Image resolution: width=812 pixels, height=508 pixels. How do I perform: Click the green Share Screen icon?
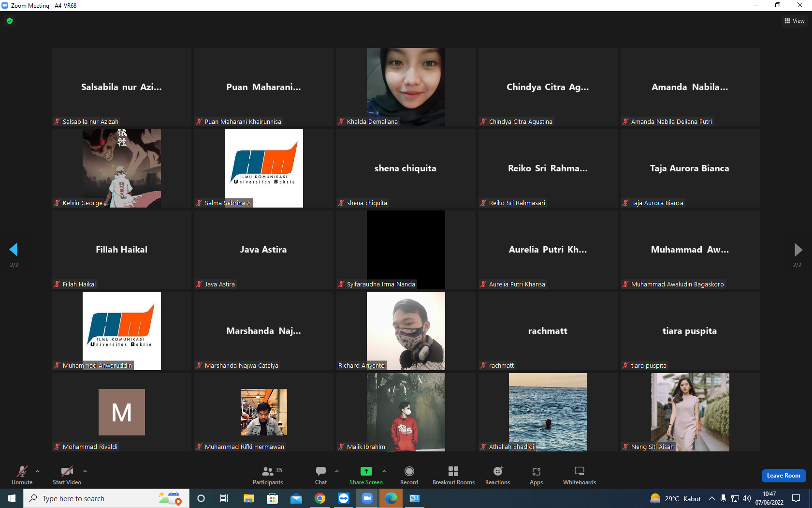[366, 471]
